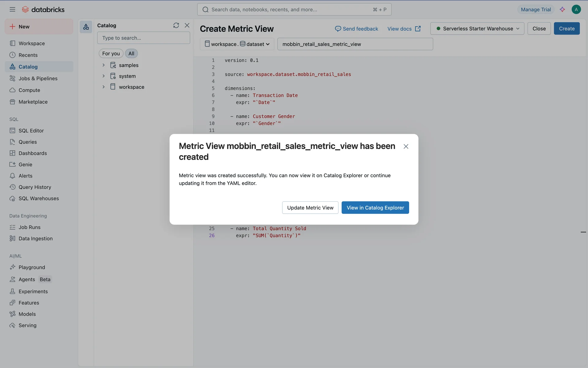Screen dimensions: 588x368
Task: Open the user avatar menu
Action: (x=576, y=10)
